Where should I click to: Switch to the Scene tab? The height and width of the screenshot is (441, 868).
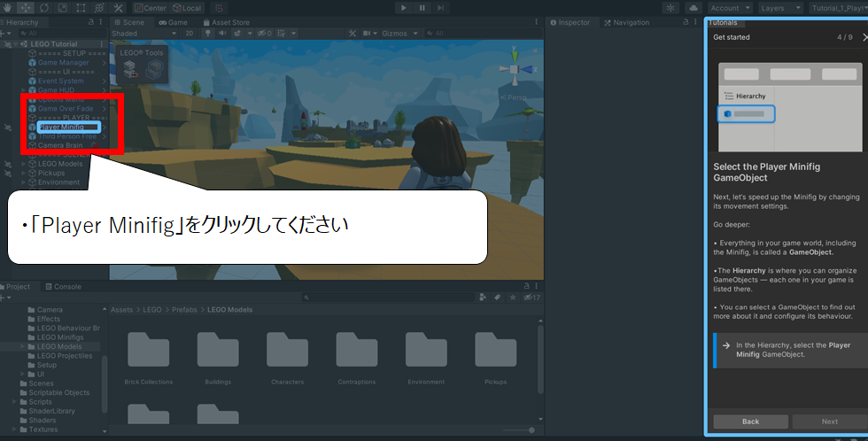pos(129,22)
